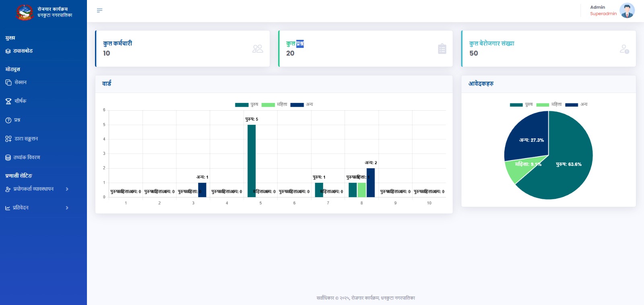Open the Admin profile avatar
This screenshot has width=644, height=305.
point(627,10)
